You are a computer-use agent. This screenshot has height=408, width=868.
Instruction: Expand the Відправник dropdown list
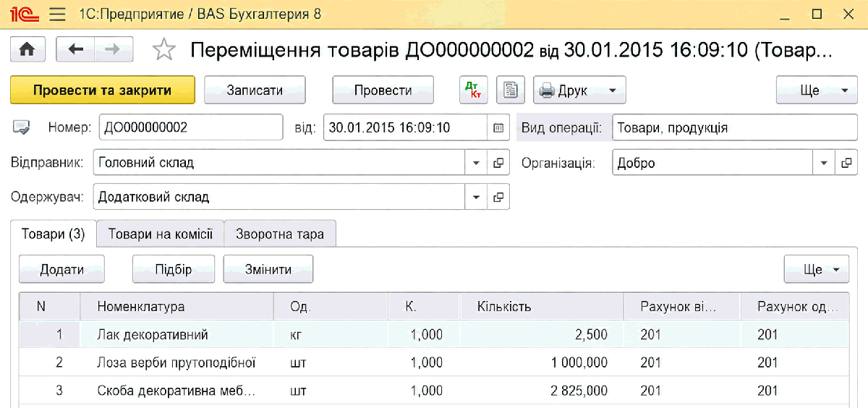click(476, 163)
